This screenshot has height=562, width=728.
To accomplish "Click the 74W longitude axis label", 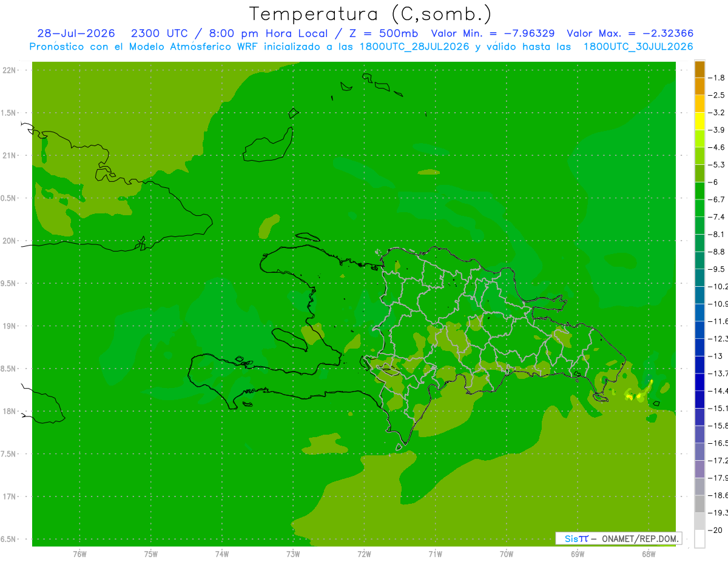I will point(221,554).
